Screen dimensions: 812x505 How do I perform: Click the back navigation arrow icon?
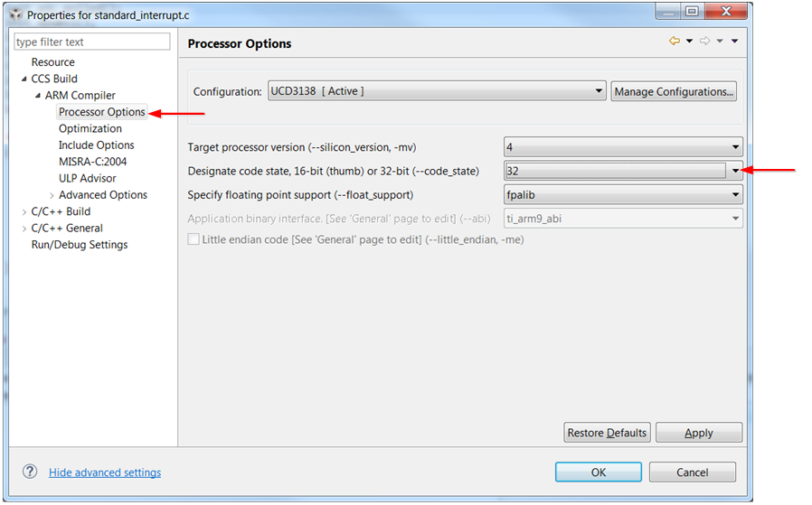pos(675,41)
